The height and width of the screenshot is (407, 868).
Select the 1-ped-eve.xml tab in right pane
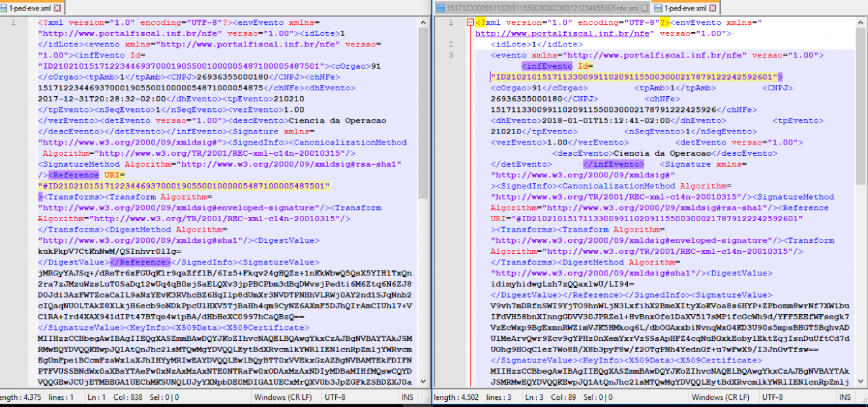[685, 8]
